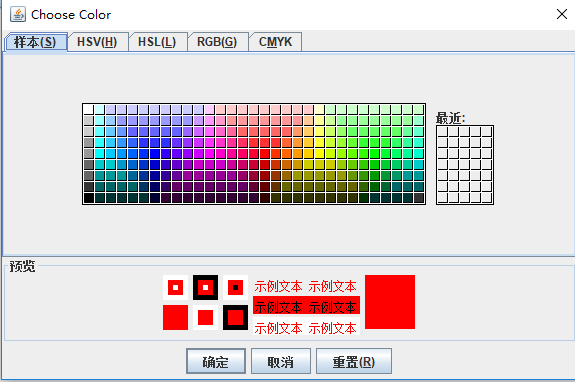The height and width of the screenshot is (382, 575).
Task: Choose the pure yellow swatch in the palette
Action: click(x=319, y=153)
